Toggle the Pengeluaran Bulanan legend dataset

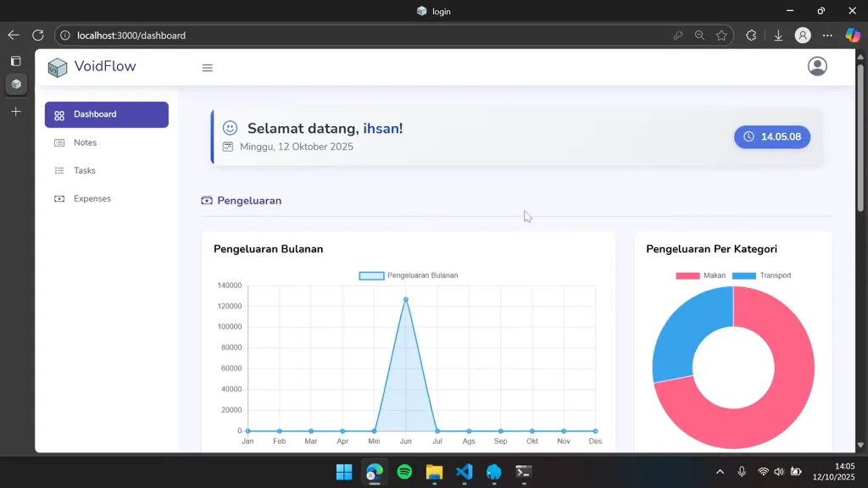click(409, 275)
